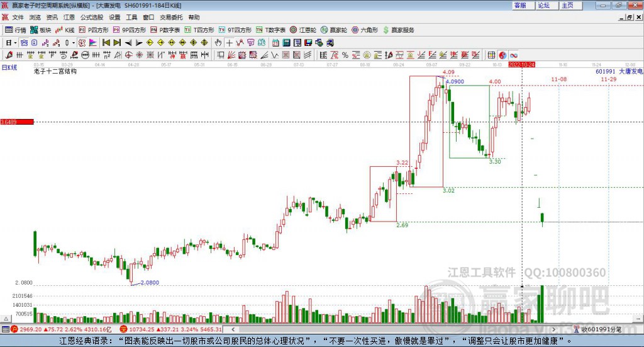Open the T数字表 tool
The width and height of the screenshot is (644, 347).
click(270, 30)
